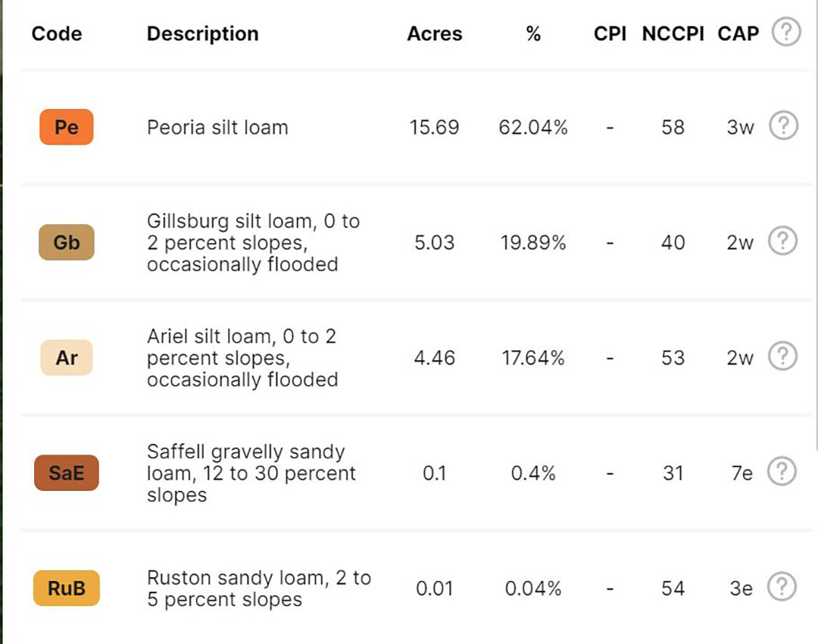Open help icon for Ariel silt loam row
Screen dimensions: 818x644
[782, 356]
